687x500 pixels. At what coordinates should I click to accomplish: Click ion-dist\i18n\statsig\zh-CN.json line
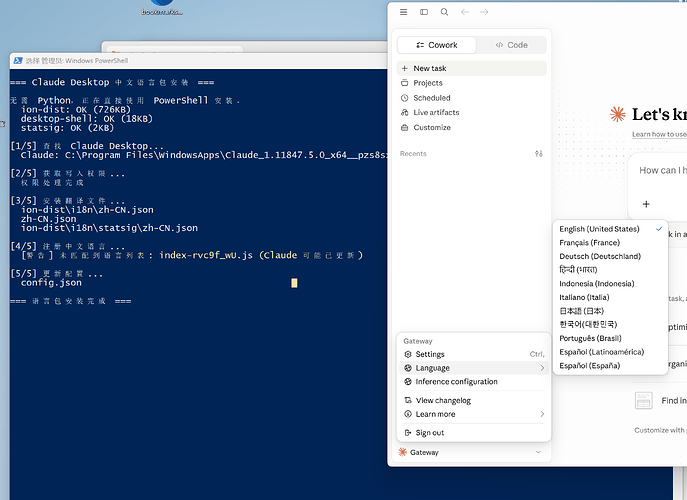point(109,228)
